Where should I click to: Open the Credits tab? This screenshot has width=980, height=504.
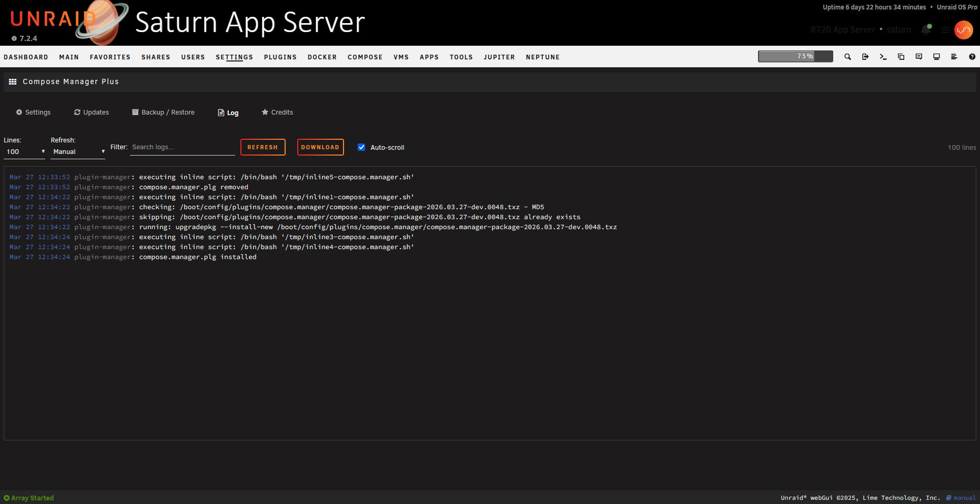pos(277,112)
